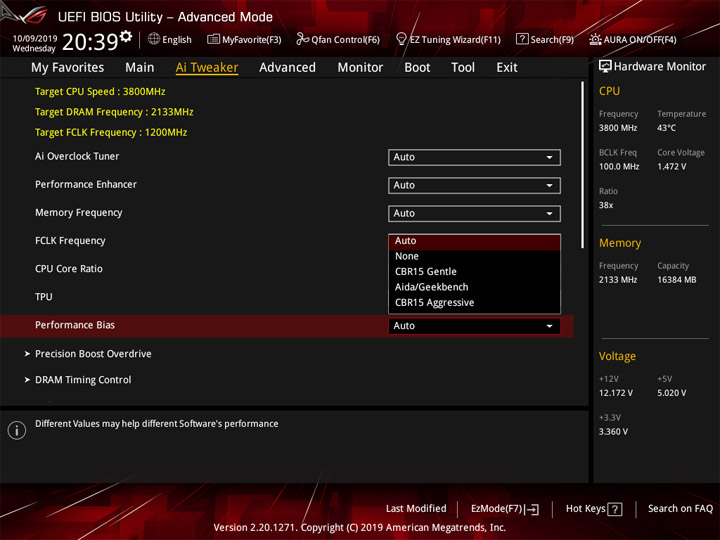This screenshot has height=540, width=720.
Task: Click the clock time 20:39
Action: tap(90, 42)
